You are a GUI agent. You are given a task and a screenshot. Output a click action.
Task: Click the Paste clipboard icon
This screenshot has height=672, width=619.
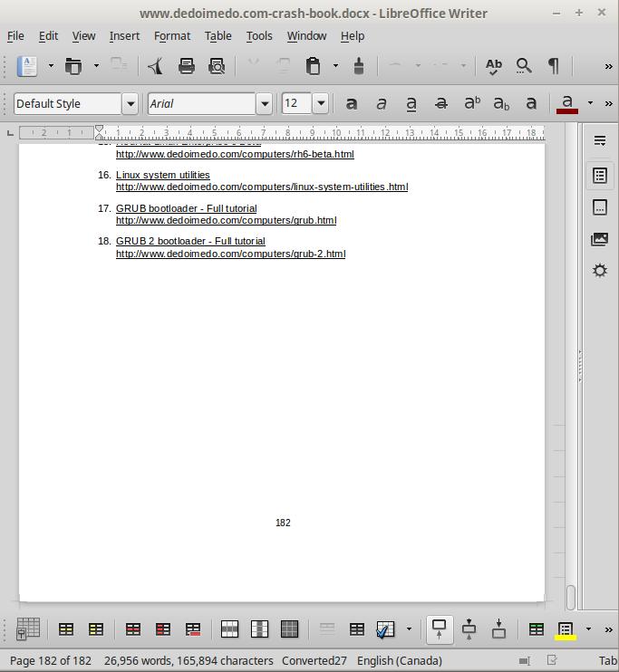pyautogui.click(x=314, y=66)
